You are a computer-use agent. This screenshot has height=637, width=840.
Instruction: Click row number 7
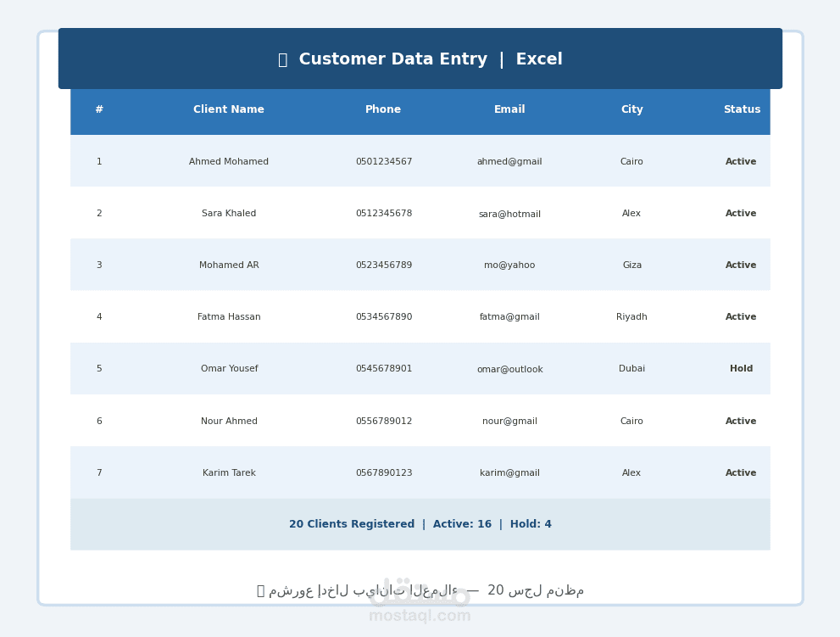[x=99, y=473]
